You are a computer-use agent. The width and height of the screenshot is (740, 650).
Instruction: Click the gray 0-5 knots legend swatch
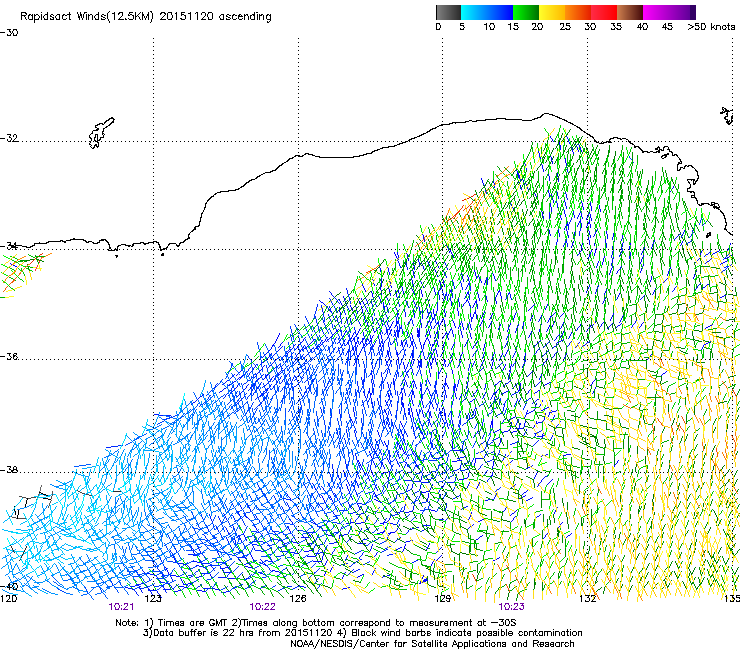tap(448, 12)
